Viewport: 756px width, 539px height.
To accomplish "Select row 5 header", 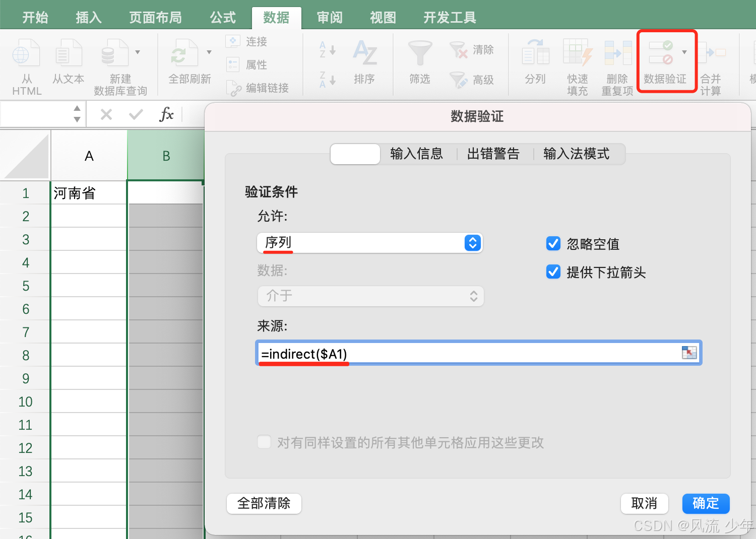I will pos(26,286).
